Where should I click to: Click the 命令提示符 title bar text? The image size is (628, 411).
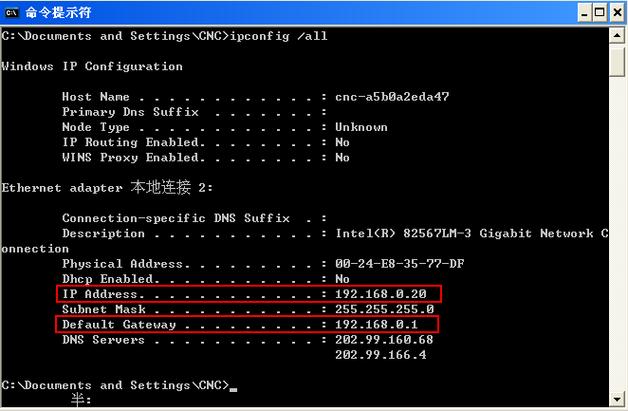click(58, 13)
